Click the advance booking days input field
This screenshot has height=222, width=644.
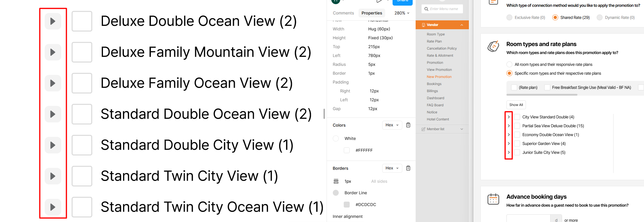click(x=528, y=218)
